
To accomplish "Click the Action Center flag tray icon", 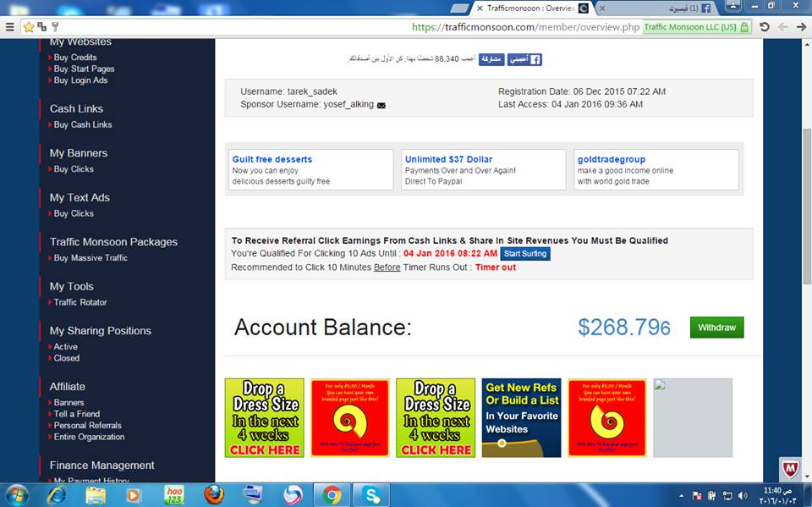I will tap(697, 496).
